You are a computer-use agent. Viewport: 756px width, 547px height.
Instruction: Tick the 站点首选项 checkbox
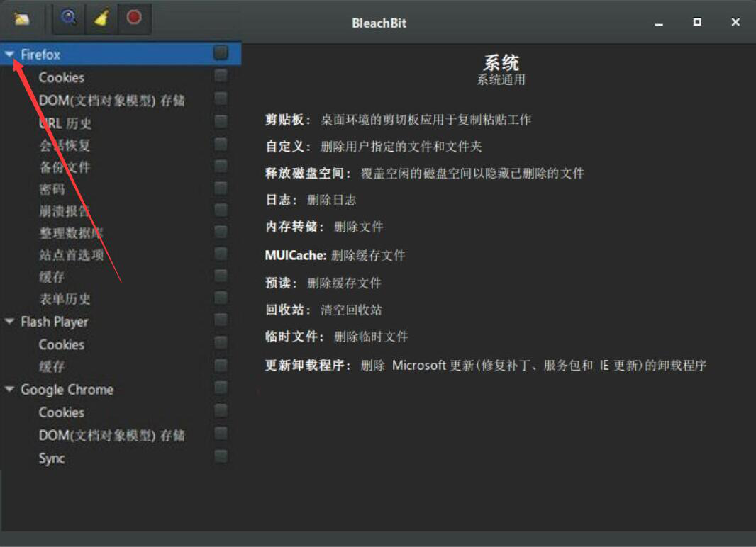[x=221, y=254]
